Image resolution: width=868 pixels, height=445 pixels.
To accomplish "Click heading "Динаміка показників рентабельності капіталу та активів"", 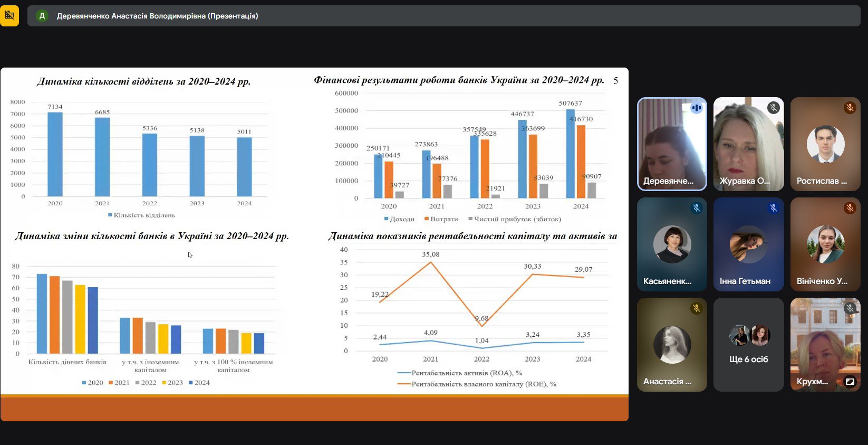I will (472, 236).
